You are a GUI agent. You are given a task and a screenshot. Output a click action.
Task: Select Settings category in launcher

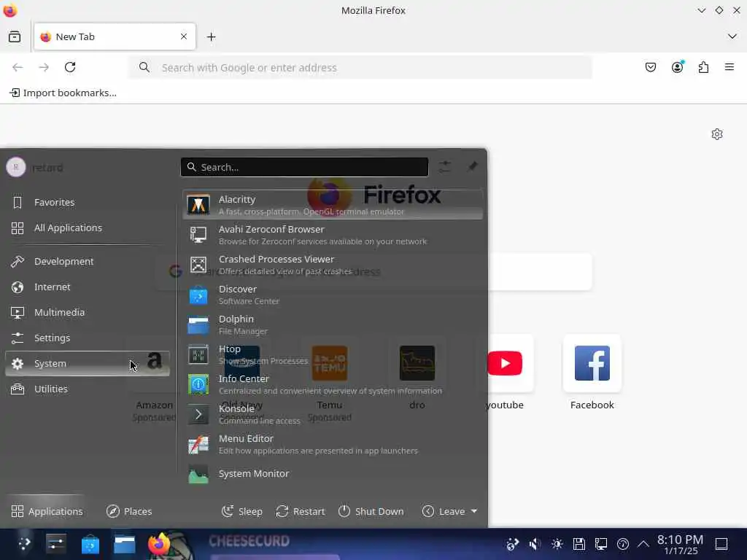(x=88, y=338)
